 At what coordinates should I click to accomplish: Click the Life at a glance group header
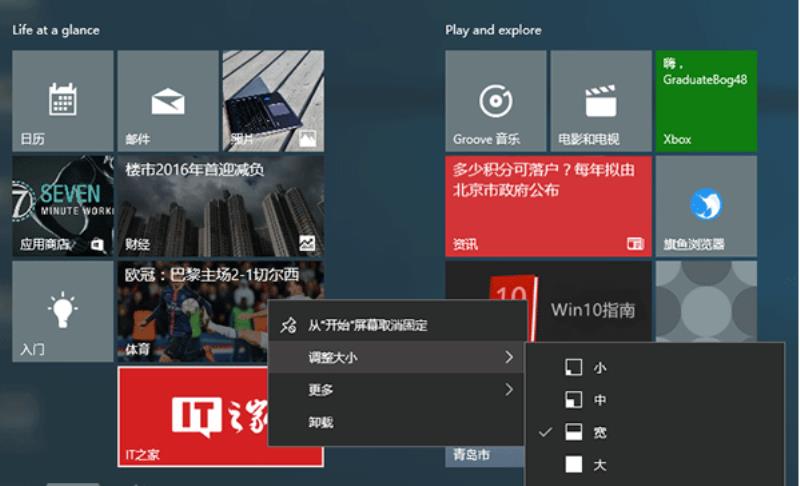click(x=56, y=30)
